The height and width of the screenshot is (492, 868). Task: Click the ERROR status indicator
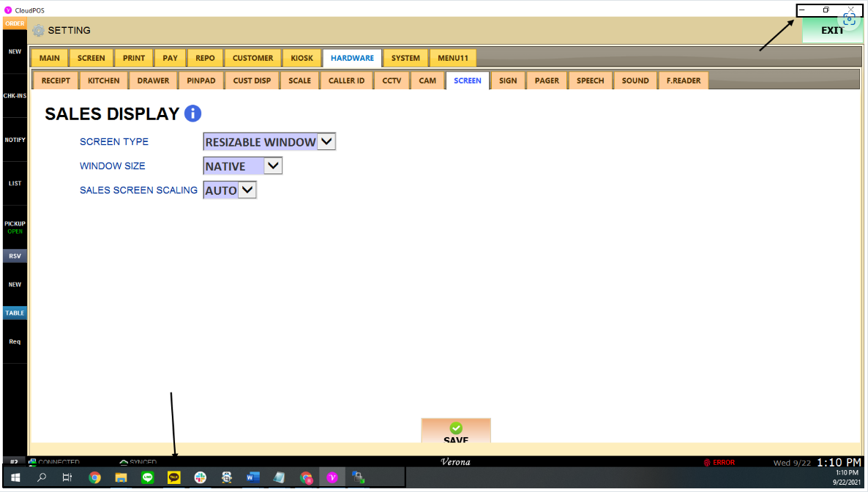[x=719, y=462]
